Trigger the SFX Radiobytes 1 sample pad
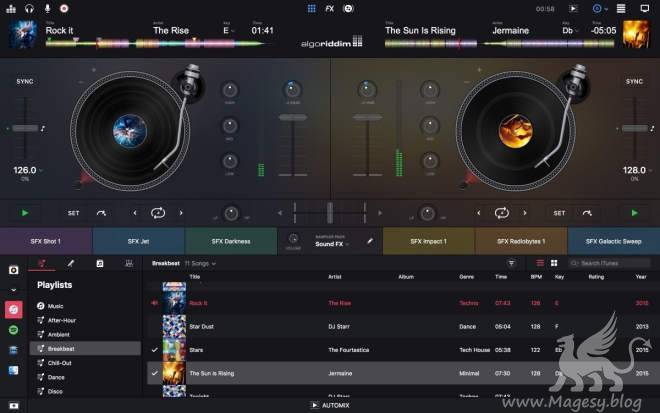This screenshot has height=413, width=660. 521,241
